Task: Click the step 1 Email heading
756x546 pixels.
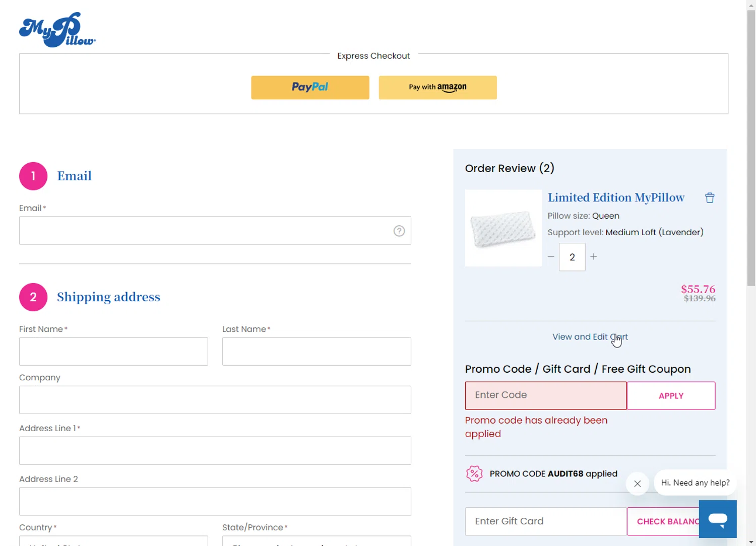Action: point(74,176)
